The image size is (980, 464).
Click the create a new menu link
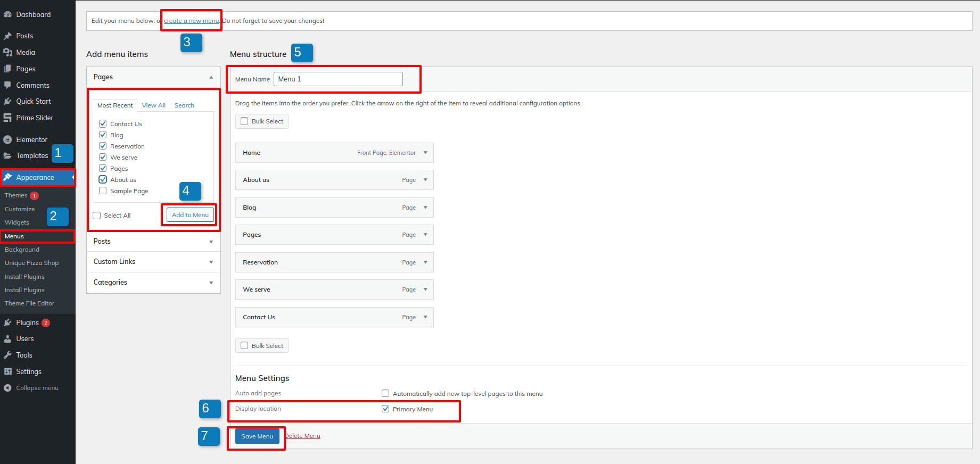(191, 21)
